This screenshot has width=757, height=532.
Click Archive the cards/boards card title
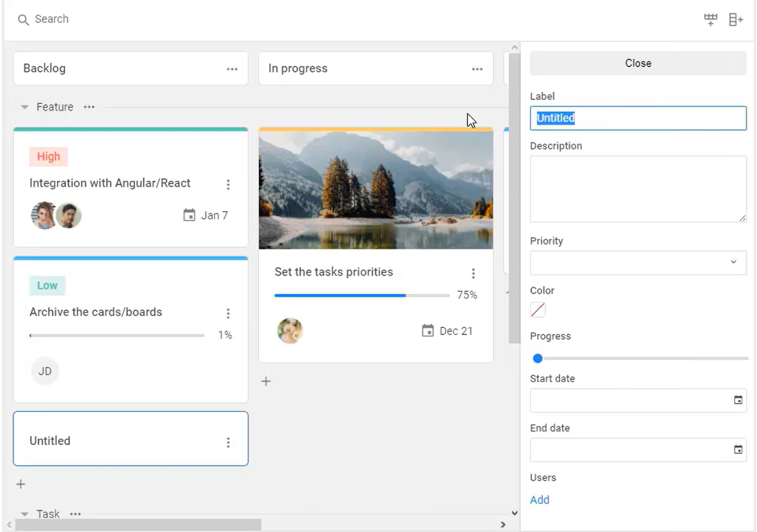[96, 312]
